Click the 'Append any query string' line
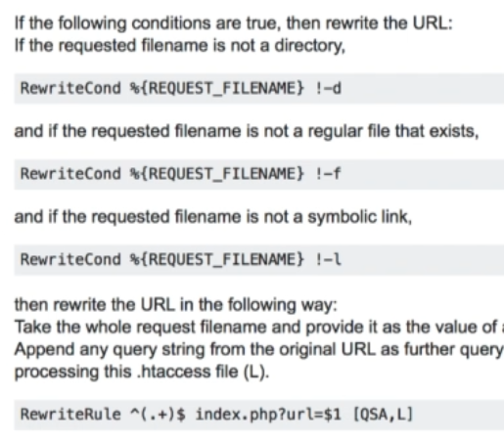 click(x=259, y=350)
